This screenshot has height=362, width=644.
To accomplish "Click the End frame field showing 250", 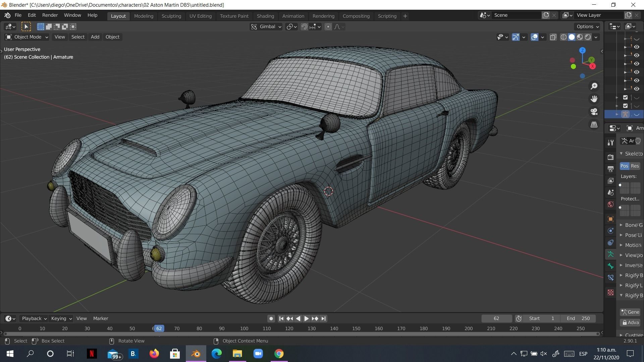I will point(579,318).
